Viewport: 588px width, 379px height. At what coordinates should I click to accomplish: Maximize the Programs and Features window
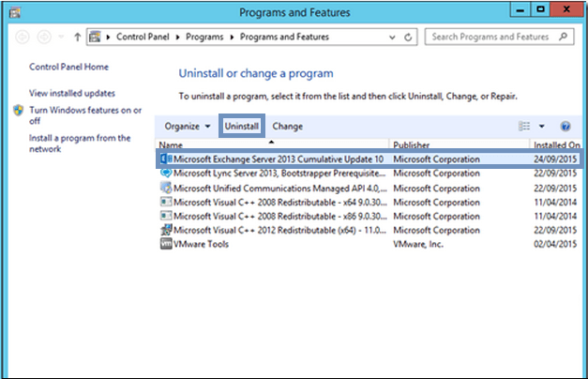pyautogui.click(x=540, y=9)
